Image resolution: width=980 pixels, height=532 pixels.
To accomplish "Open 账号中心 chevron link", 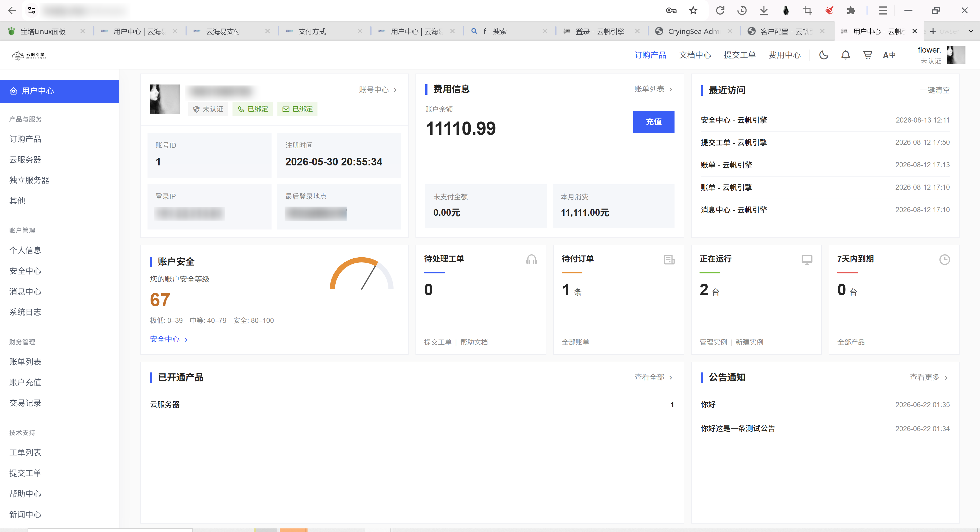I will coord(378,90).
